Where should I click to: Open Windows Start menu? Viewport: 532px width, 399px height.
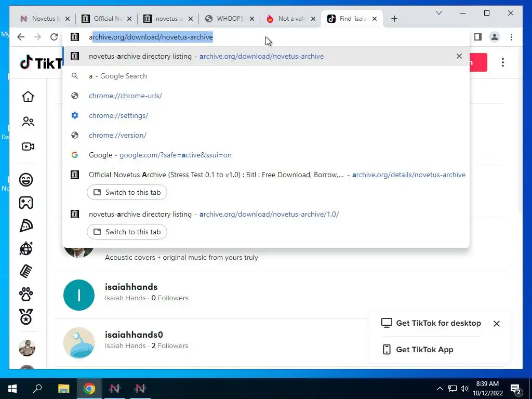click(x=12, y=389)
